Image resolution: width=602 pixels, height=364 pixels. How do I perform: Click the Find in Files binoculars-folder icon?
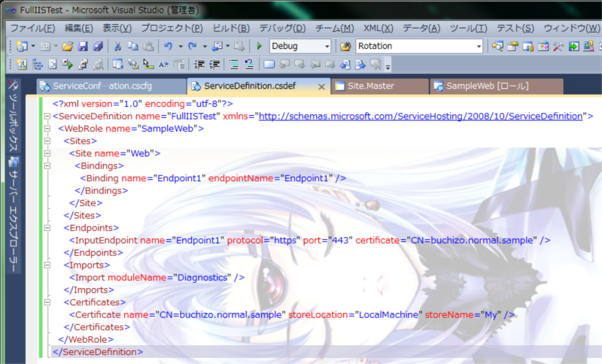[x=345, y=47]
